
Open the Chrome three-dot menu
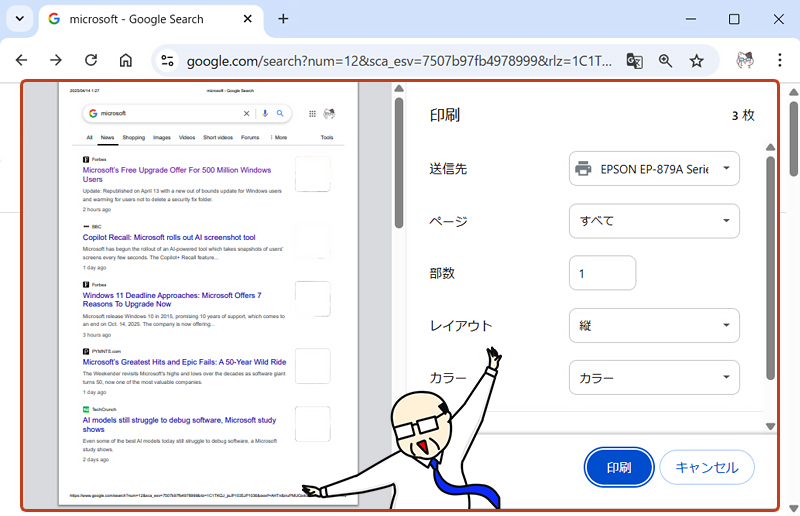tap(780, 60)
